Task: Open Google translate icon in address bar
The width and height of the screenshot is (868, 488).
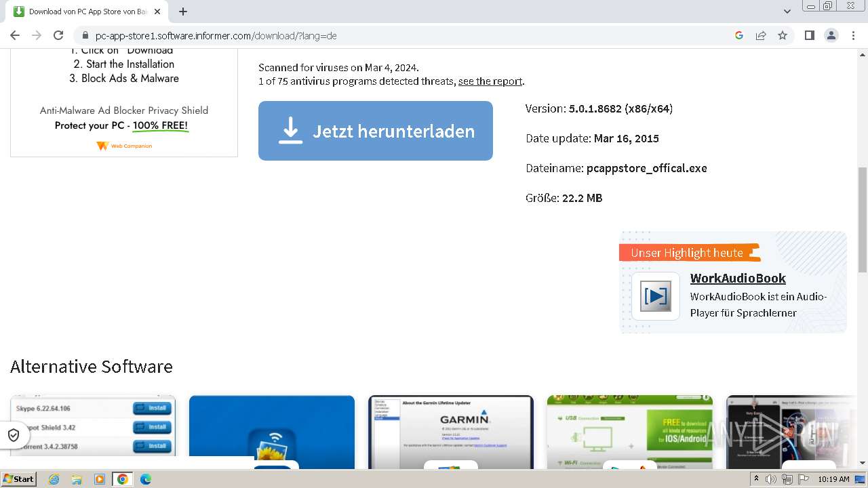Action: pos(739,35)
